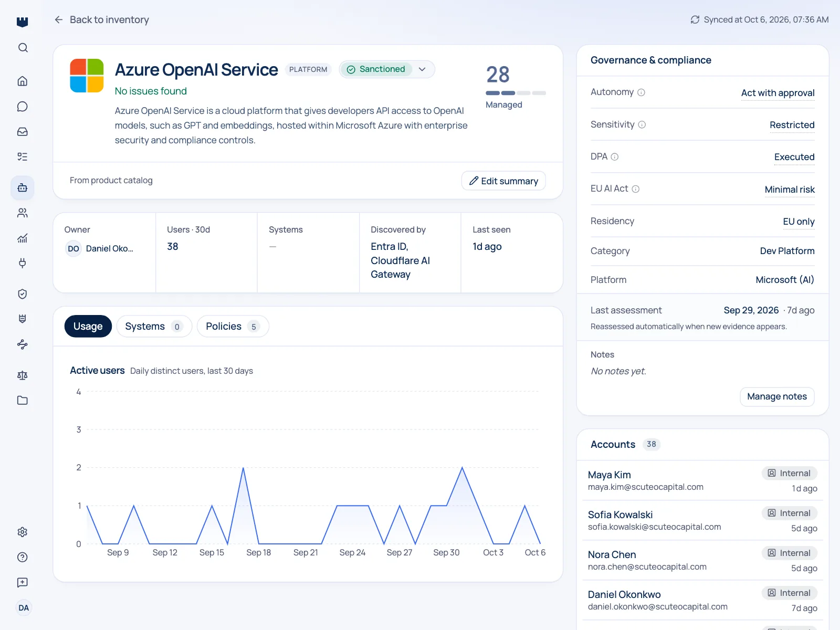Click the PLATFORM tag

pyautogui.click(x=308, y=69)
